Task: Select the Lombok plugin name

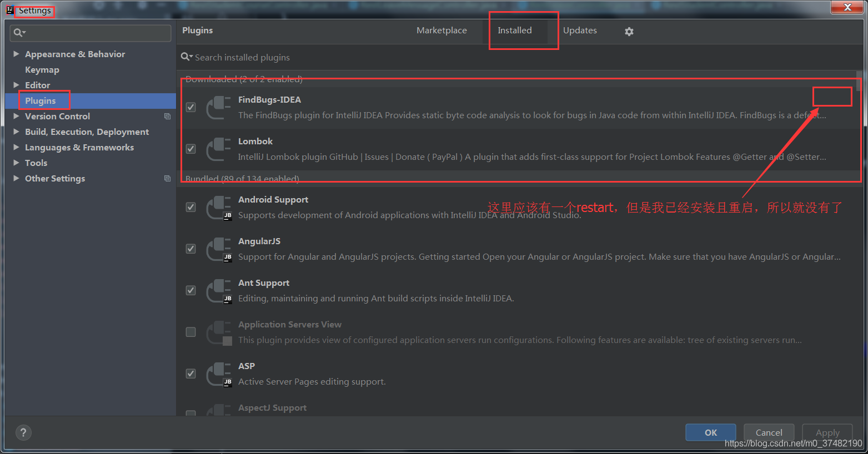Action: point(255,142)
